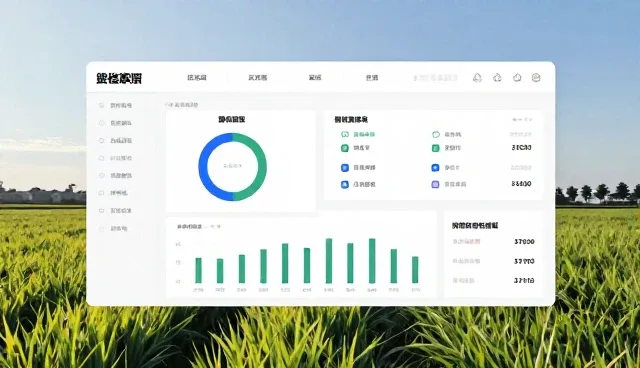640x368 pixels.
Task: Click the blue icon in bottom row left
Action: click(x=345, y=184)
